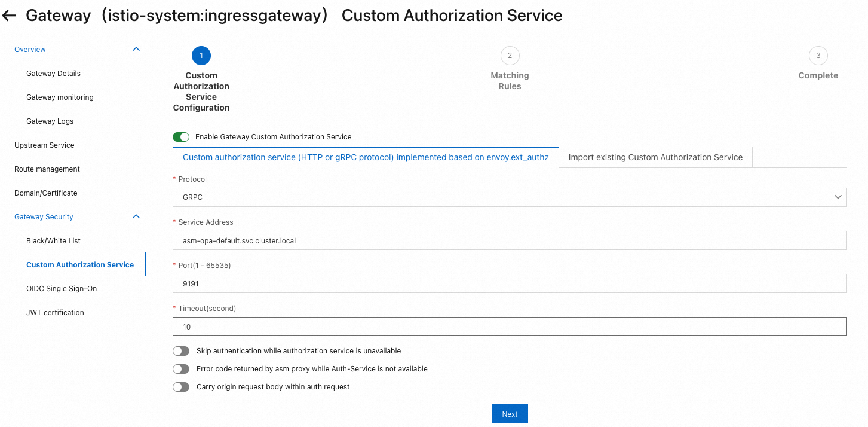This screenshot has width=868, height=427.
Task: Switch to Import existing Custom Authorization Service tab
Action: (x=655, y=157)
